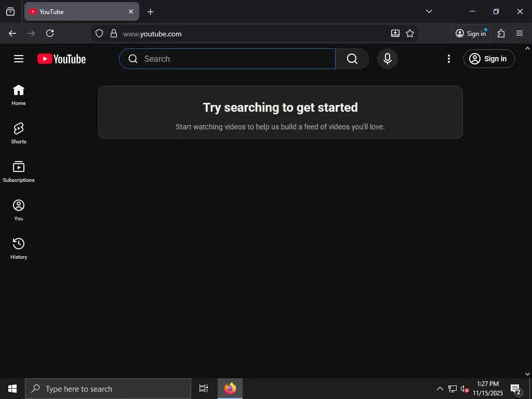Open the Windows Start menu

[12, 389]
